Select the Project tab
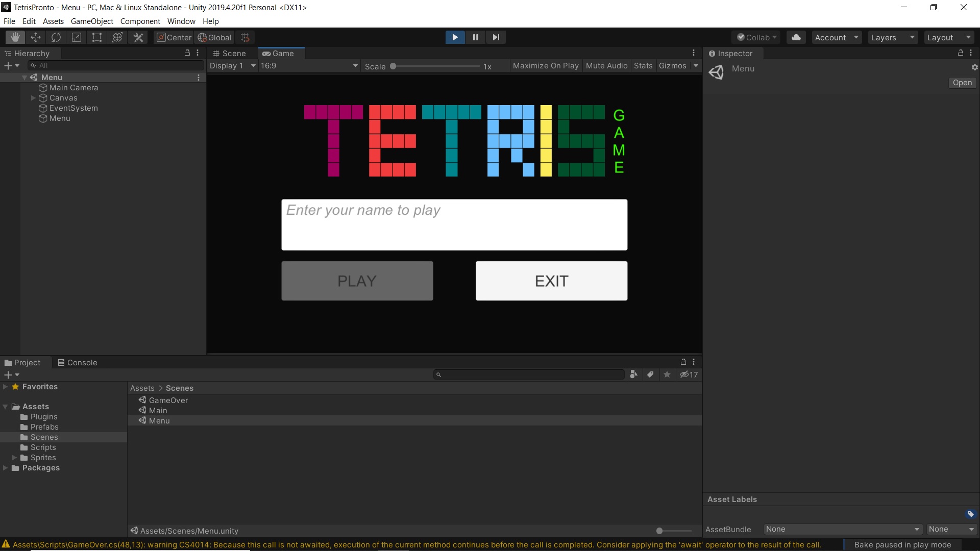Screen dimensions: 980x551 [x=22, y=362]
